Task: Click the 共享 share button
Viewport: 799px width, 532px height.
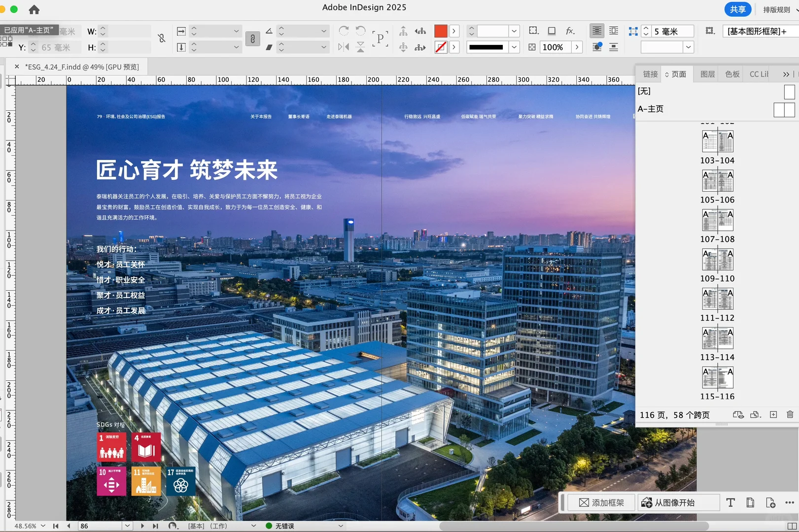Action: (x=738, y=9)
